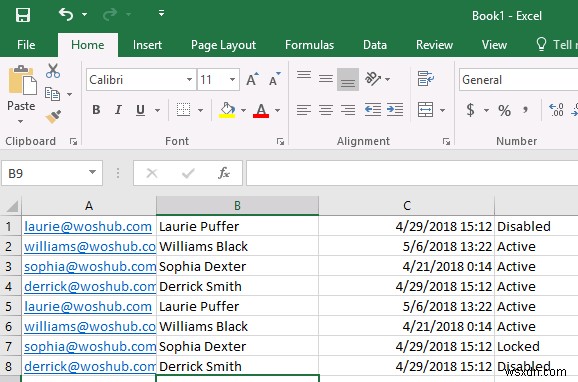This screenshot has width=578, height=382.
Task: Switch to the View tab
Action: point(494,45)
